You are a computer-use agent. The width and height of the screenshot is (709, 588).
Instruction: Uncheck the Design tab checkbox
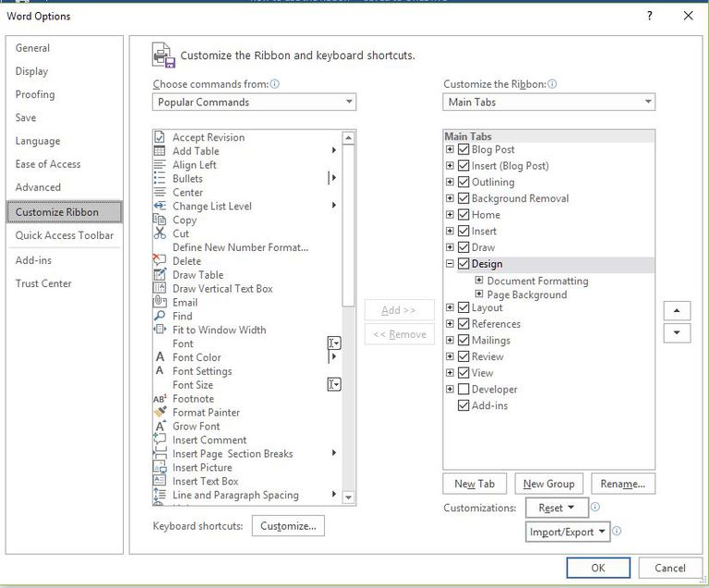tap(463, 263)
